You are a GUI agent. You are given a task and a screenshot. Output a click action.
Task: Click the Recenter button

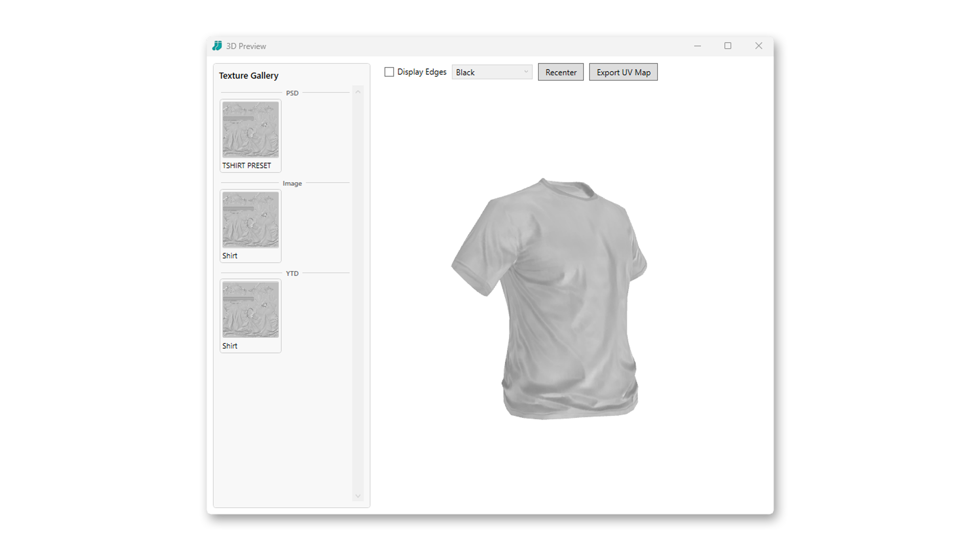point(560,72)
